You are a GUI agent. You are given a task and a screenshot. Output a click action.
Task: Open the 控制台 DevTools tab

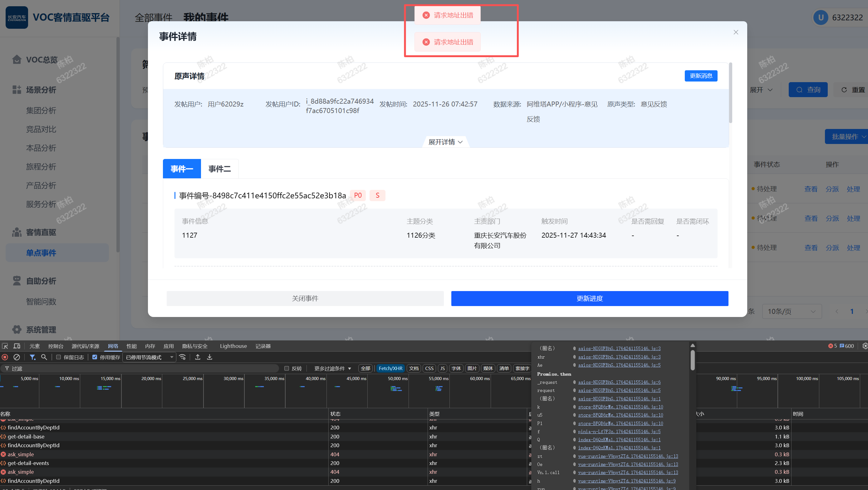[56, 346]
